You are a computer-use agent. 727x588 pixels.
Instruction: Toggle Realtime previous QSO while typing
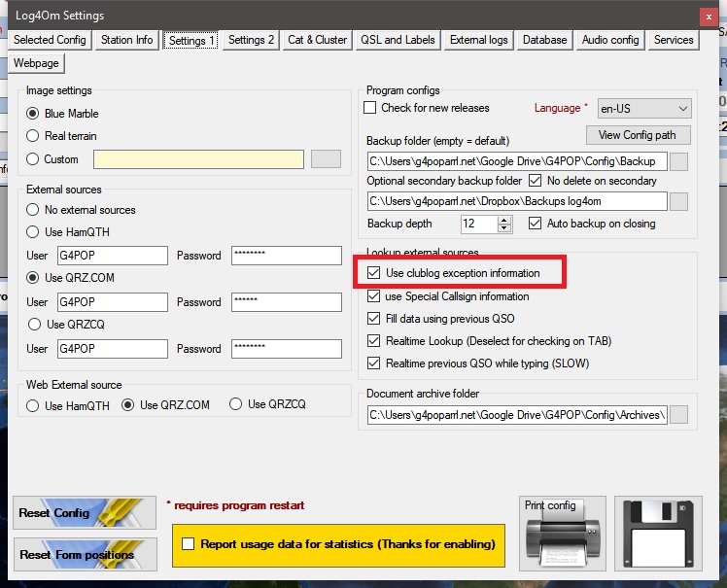point(478,363)
